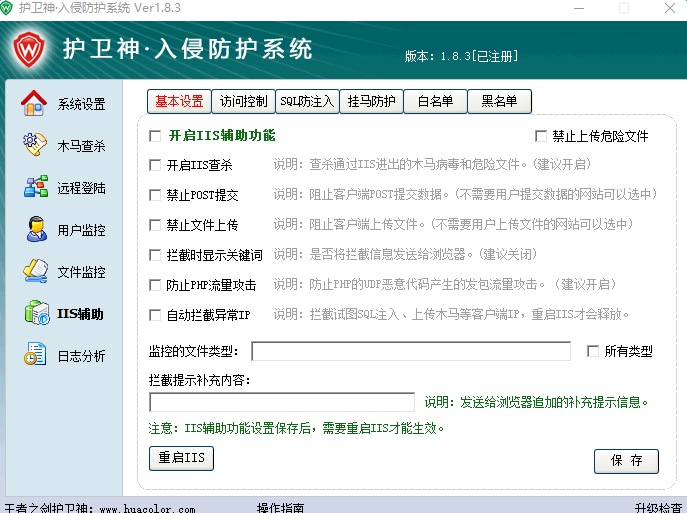This screenshot has width=687, height=513.
Task: Click the red shield logo in header
Action: (33, 49)
